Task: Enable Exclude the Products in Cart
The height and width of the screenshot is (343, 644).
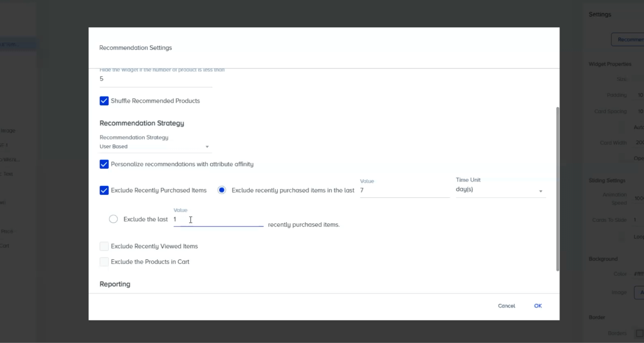Action: [x=104, y=262]
